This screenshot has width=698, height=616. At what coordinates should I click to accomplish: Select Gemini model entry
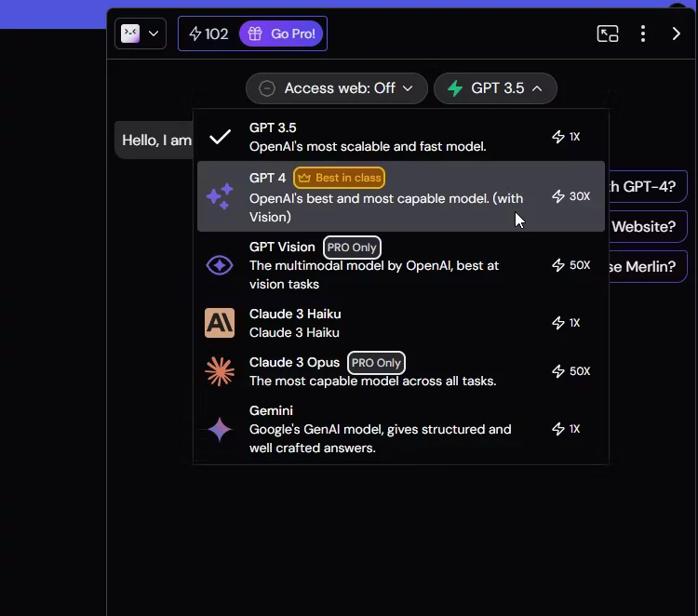click(400, 429)
